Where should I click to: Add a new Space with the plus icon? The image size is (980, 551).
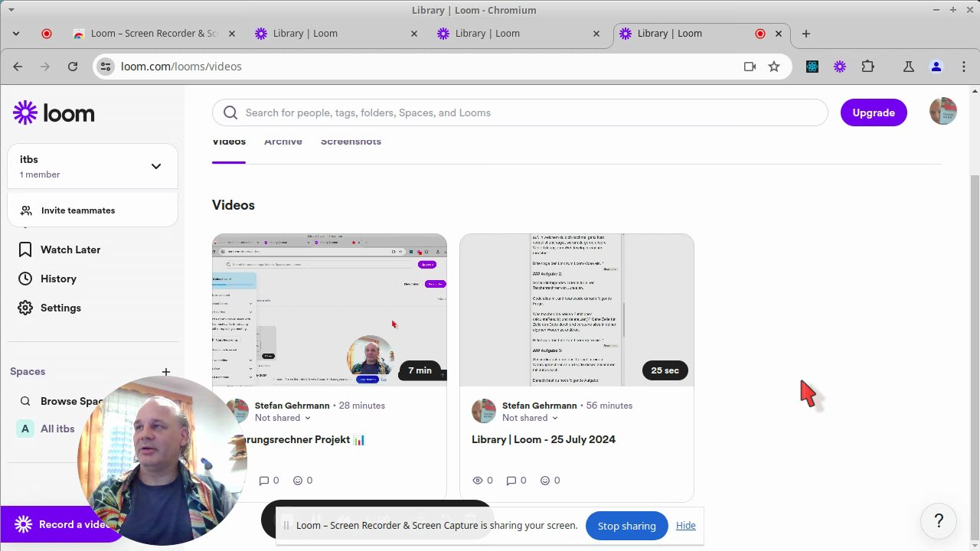click(166, 371)
